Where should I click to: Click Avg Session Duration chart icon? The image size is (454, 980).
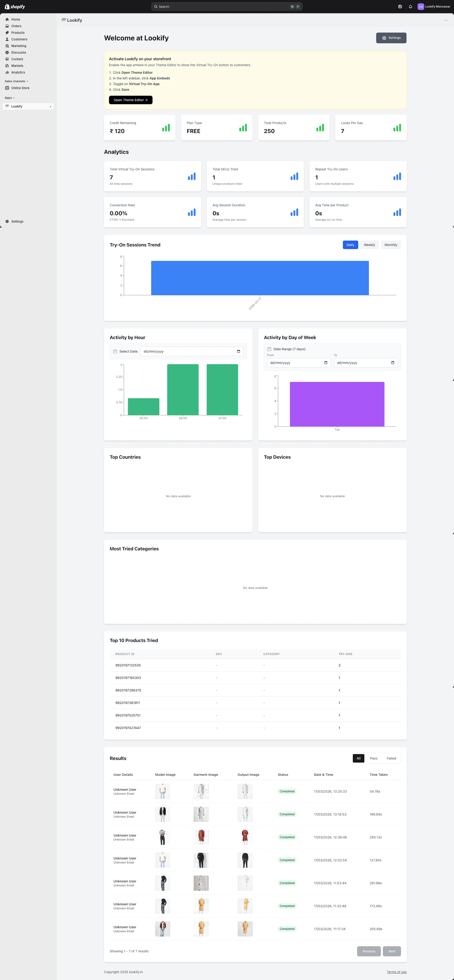pyautogui.click(x=294, y=212)
